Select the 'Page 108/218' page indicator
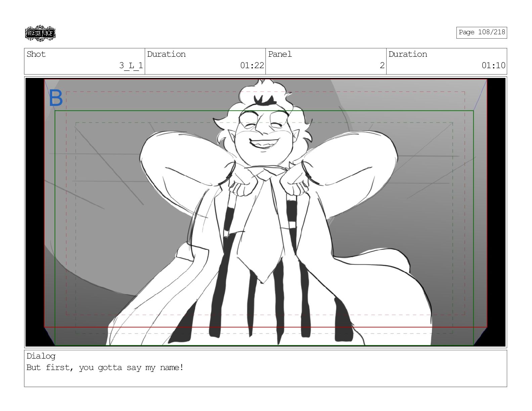The image size is (532, 411). pyautogui.click(x=481, y=32)
